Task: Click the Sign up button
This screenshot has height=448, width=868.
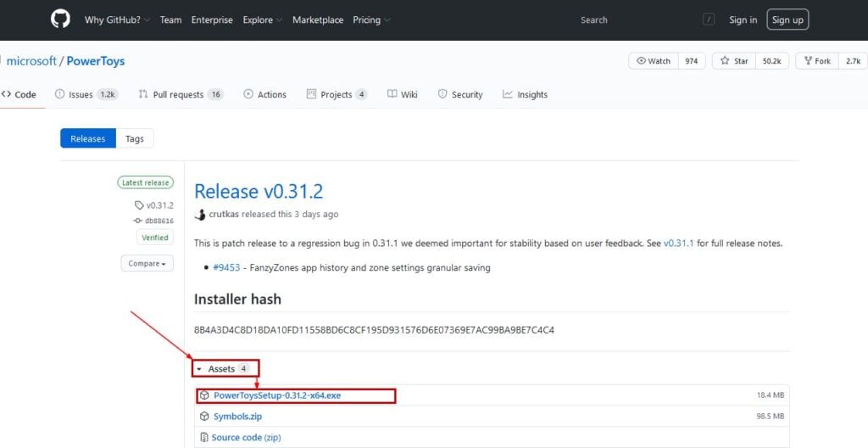Action: 787,20
